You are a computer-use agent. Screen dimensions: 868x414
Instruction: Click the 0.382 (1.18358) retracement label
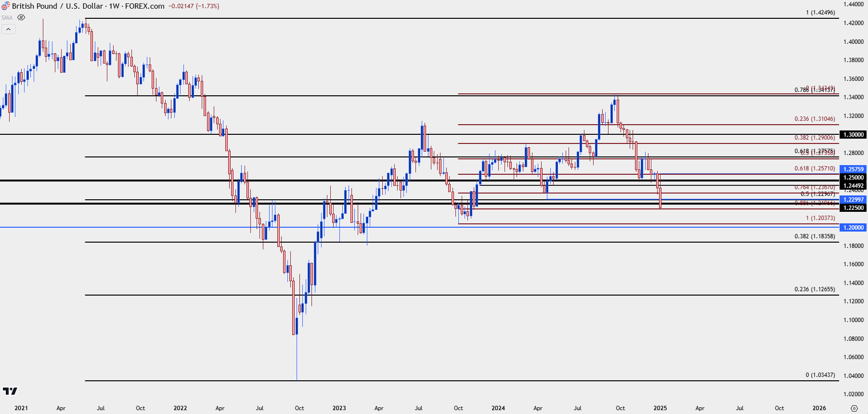point(815,236)
